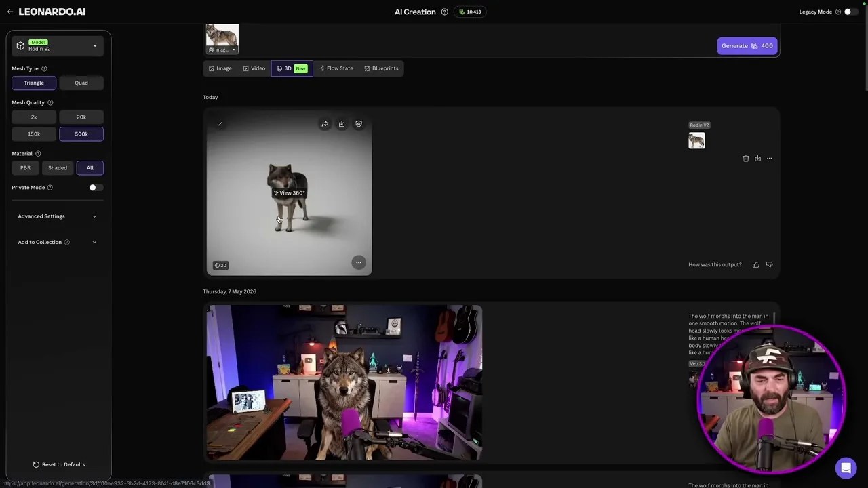868x488 pixels.
Task: Open the three-dot menu on 3D wolf thumbnail
Action: [359, 262]
